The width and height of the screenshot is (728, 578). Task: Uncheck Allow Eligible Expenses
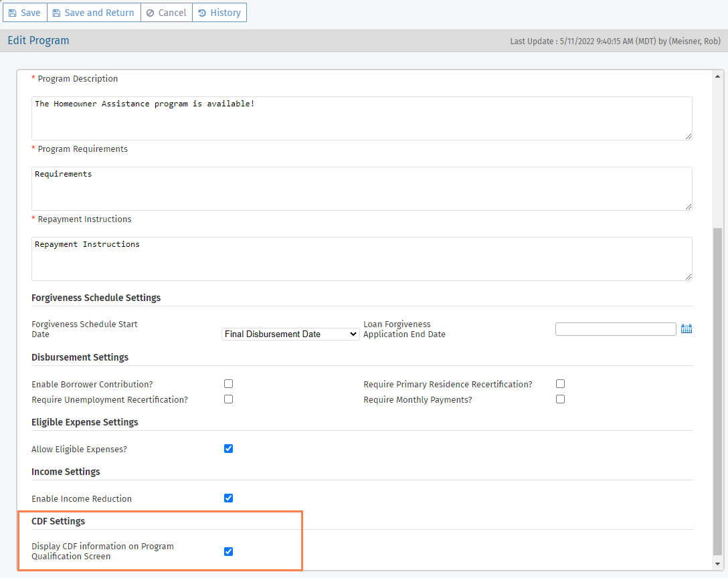tap(228, 449)
